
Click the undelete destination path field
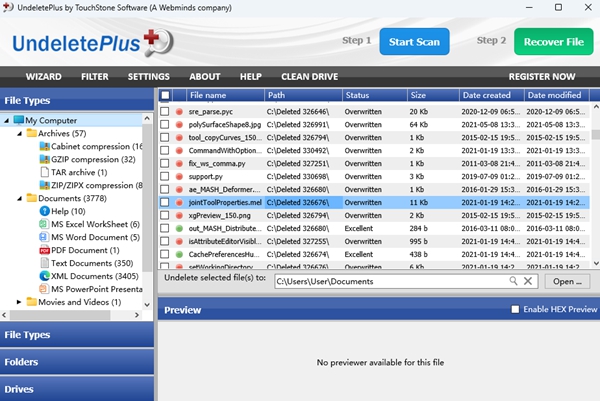tap(390, 282)
